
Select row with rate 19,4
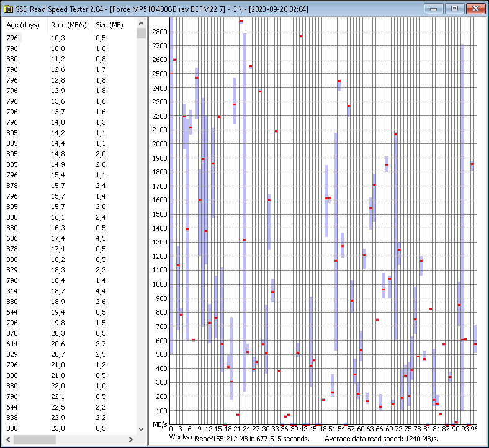point(70,312)
